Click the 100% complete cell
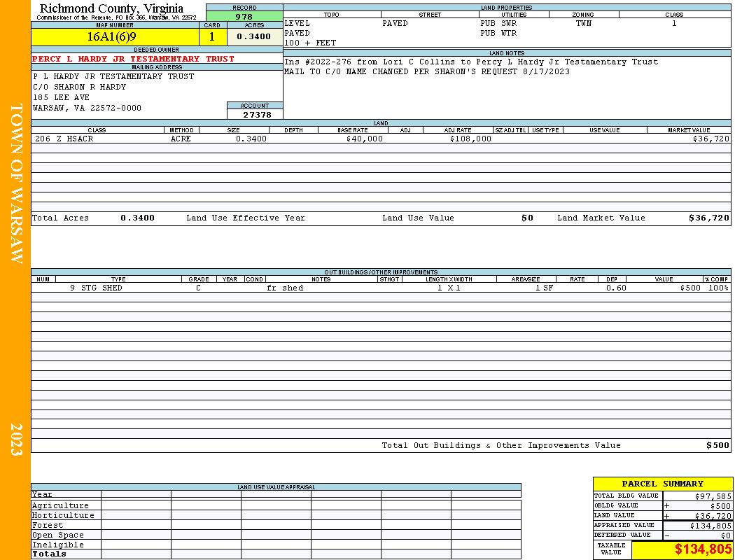The height and width of the screenshot is (560, 735). coord(719,288)
